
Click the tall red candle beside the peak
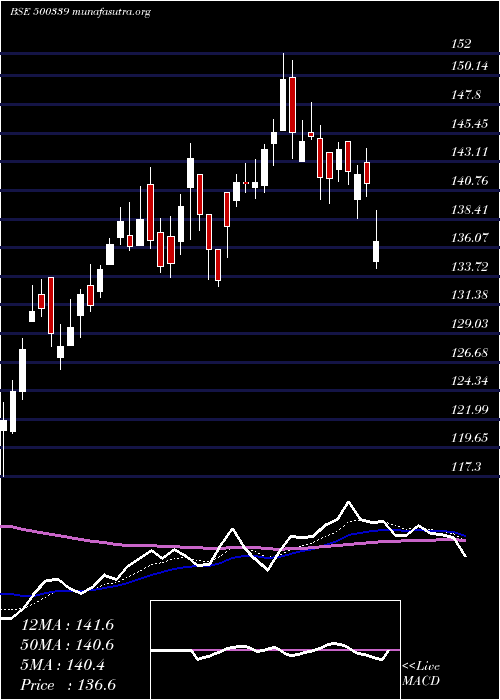pos(292,105)
